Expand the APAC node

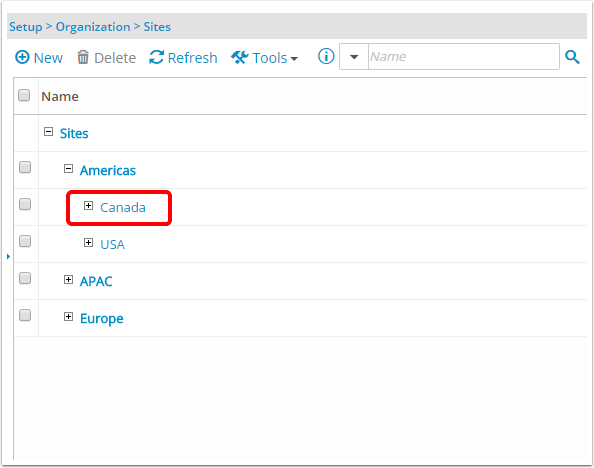(68, 280)
